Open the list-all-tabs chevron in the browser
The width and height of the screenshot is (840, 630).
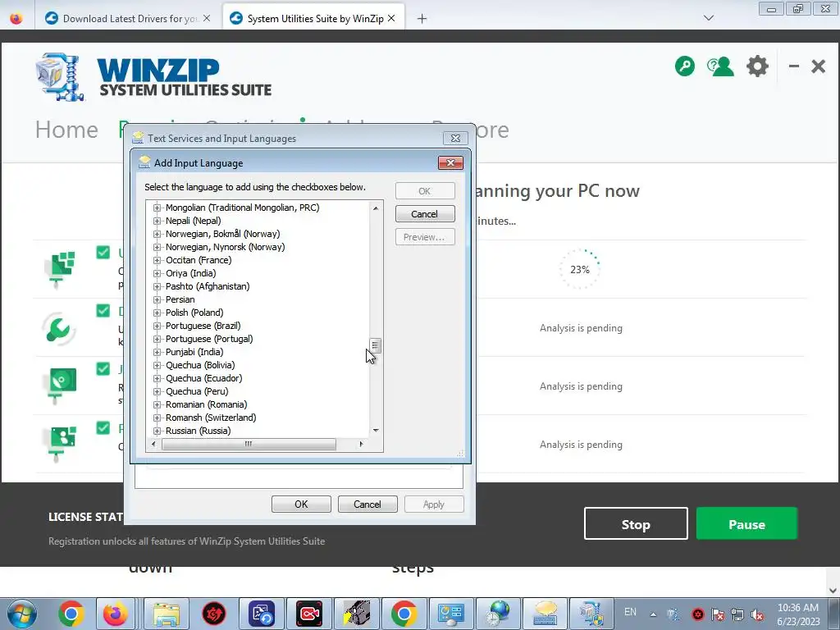708,18
